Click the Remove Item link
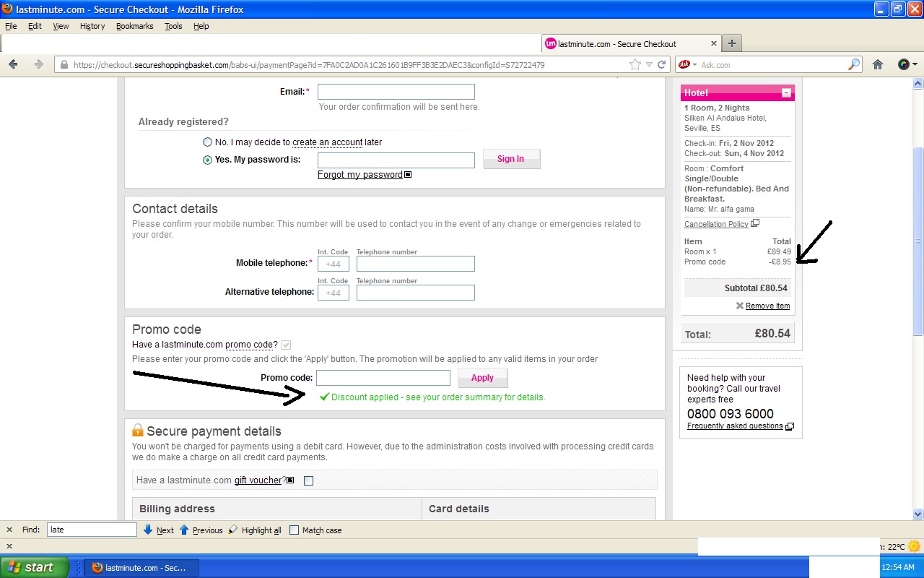924x578 pixels. [767, 306]
